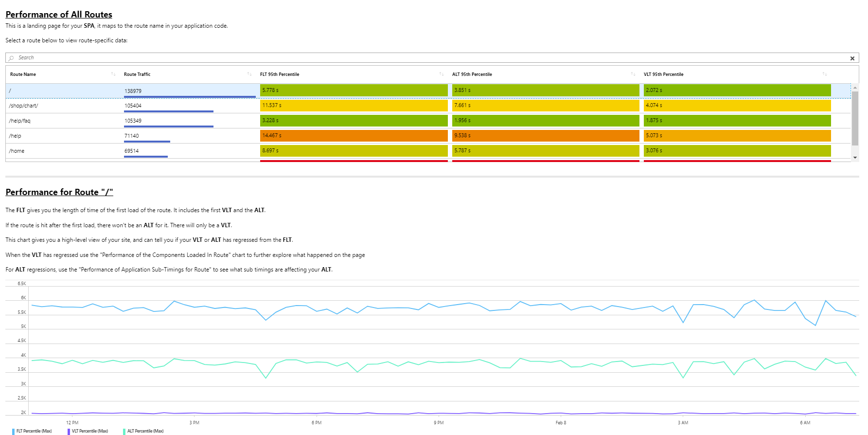Select the "/" route row
This screenshot has height=435, width=868.
pyautogui.click(x=428, y=91)
